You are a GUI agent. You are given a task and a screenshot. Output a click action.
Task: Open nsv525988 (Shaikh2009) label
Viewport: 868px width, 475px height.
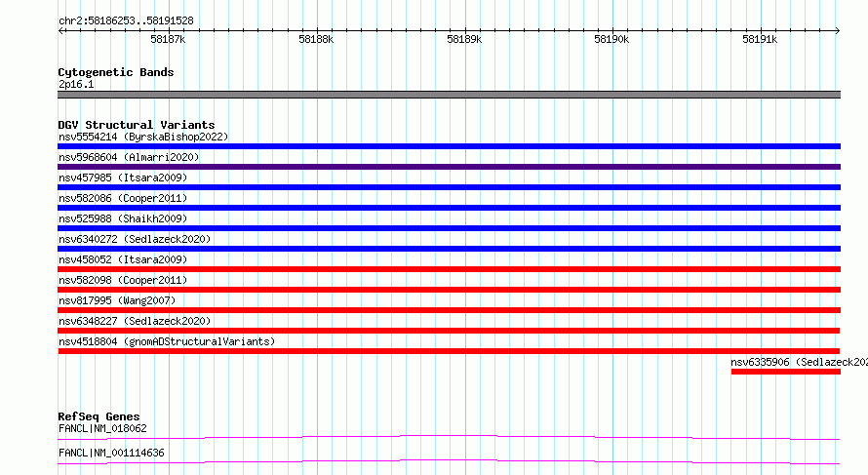[123, 218]
